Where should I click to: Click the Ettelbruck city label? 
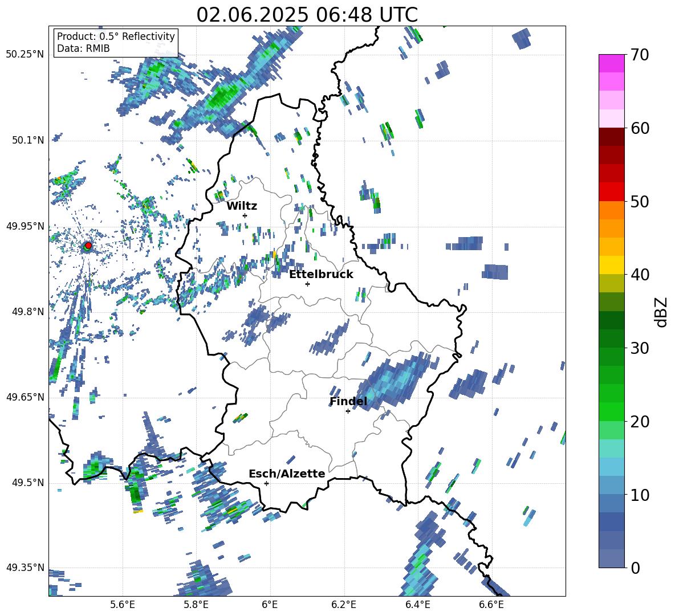pos(321,275)
